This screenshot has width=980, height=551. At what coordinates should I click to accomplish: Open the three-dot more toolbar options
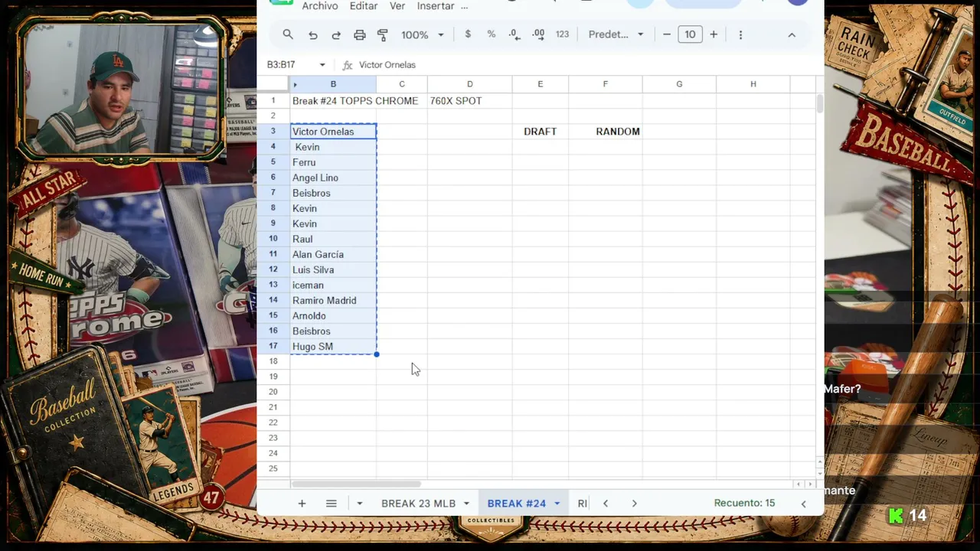click(740, 34)
